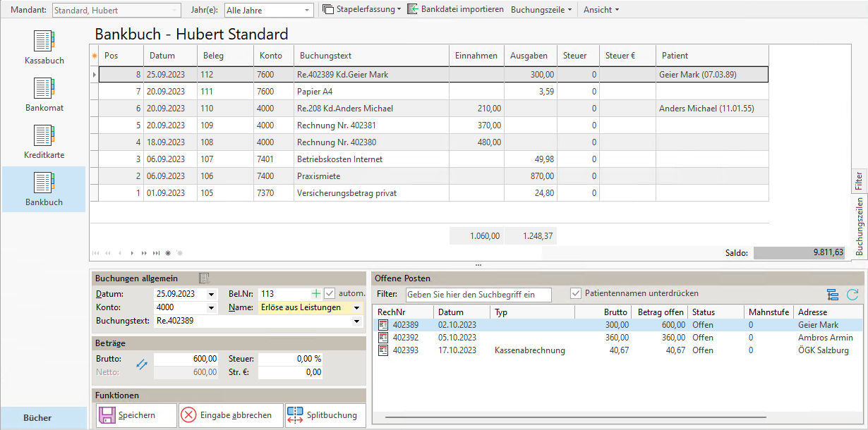
Task: Open the Datum date picker dropdown
Action: [x=211, y=294]
